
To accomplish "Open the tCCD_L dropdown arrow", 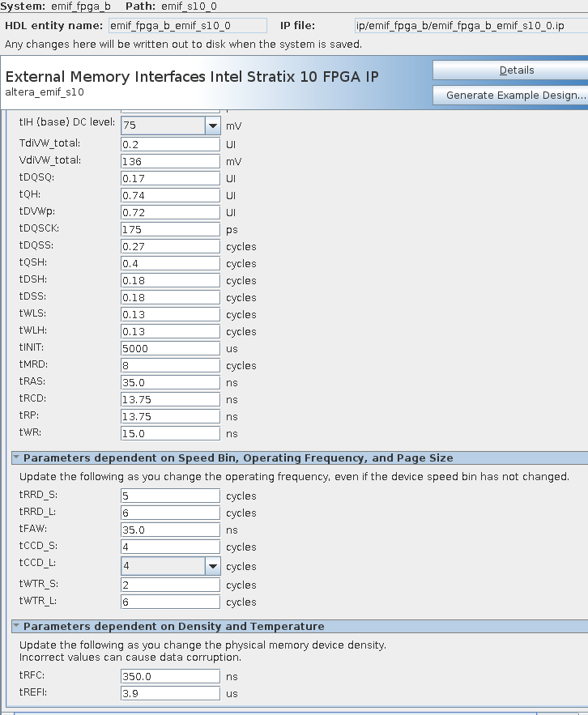I will 212,566.
